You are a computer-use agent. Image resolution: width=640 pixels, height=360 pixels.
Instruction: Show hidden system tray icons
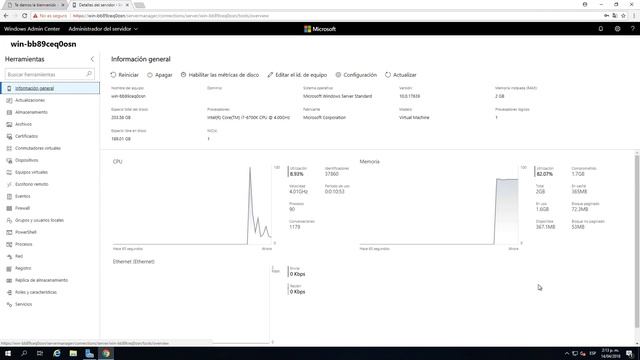(567, 353)
